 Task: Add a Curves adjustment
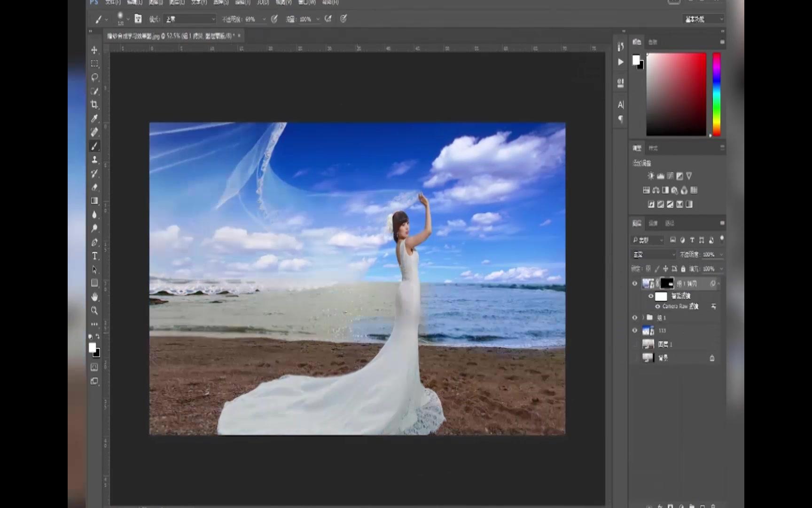point(670,176)
